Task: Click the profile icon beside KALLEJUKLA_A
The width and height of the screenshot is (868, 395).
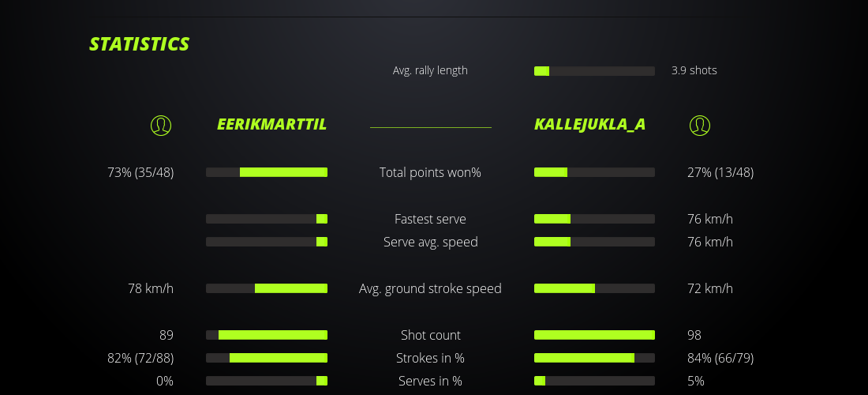Action: [699, 125]
